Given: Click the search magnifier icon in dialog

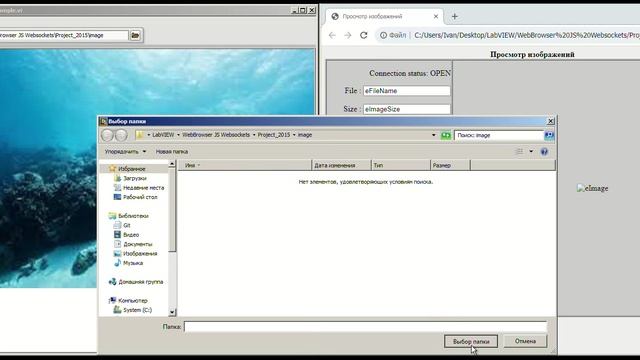Looking at the screenshot, I should pyautogui.click(x=549, y=135).
